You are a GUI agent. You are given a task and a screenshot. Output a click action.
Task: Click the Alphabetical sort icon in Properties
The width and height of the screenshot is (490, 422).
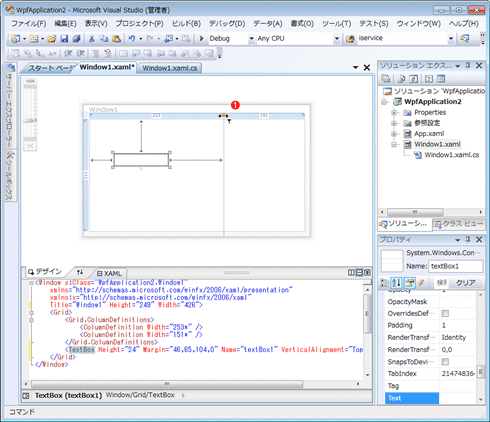tap(396, 283)
